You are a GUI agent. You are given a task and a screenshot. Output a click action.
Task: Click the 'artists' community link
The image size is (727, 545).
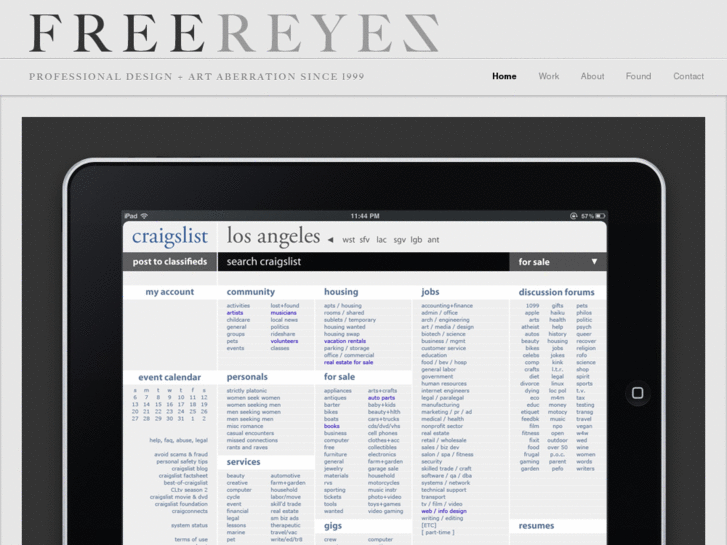pyautogui.click(x=235, y=313)
